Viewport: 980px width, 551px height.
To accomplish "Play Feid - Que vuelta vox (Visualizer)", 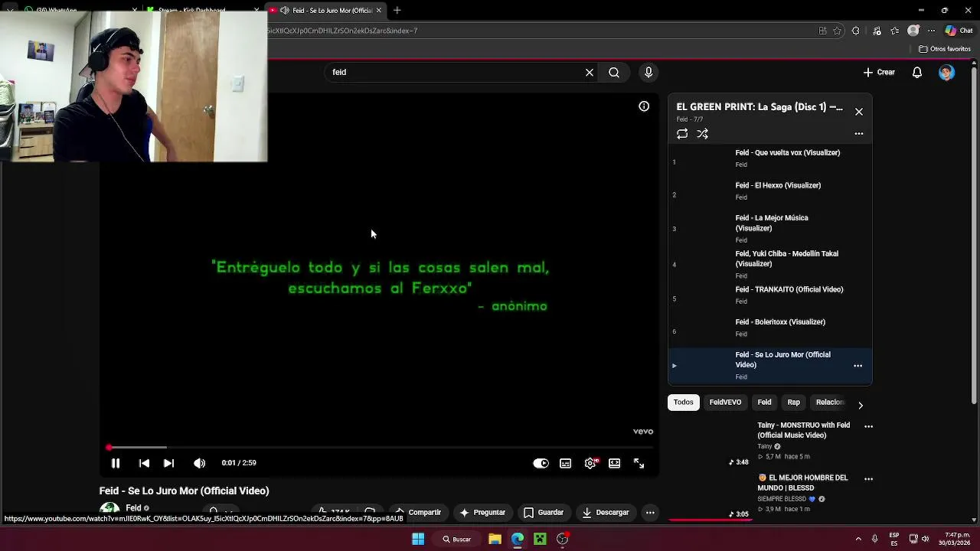I will tap(769, 158).
